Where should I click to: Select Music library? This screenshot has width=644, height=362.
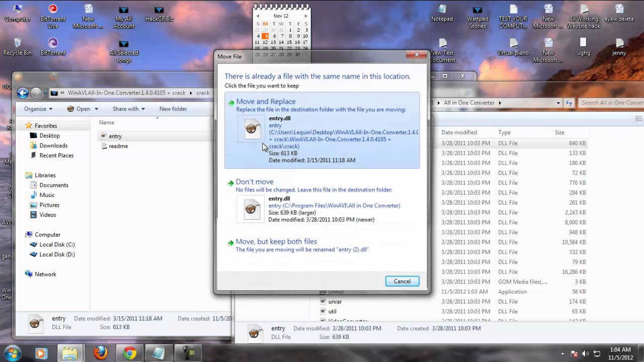[x=47, y=195]
